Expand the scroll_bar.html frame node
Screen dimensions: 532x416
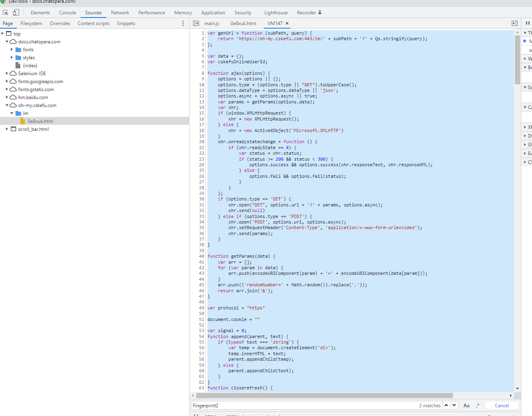(x=7, y=129)
